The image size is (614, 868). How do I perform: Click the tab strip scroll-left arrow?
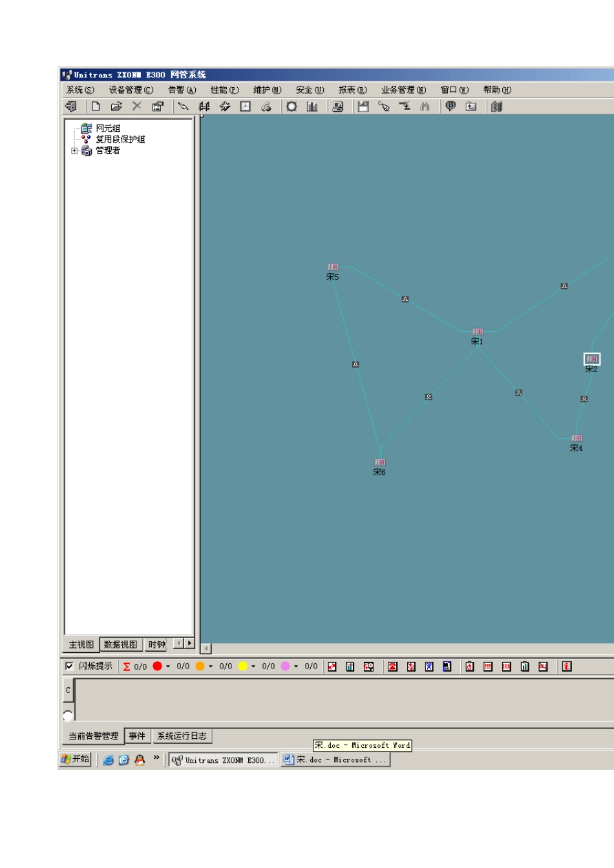click(x=178, y=643)
